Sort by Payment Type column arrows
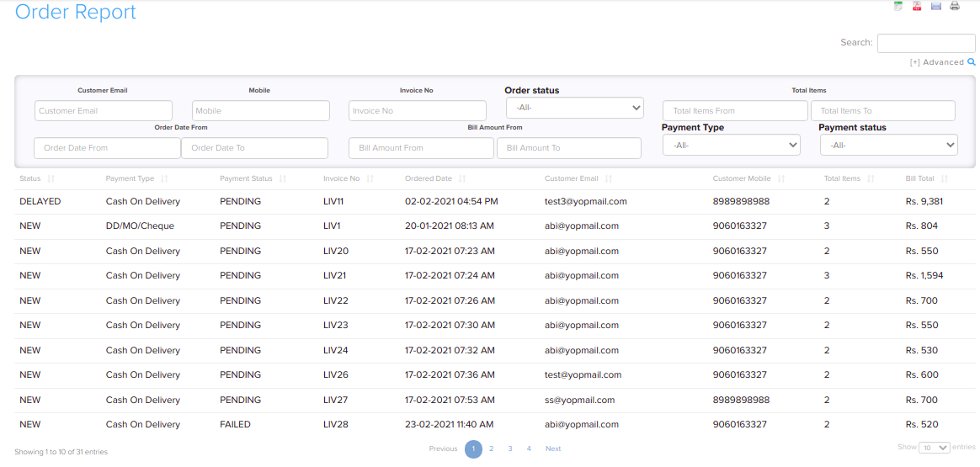 click(x=164, y=178)
